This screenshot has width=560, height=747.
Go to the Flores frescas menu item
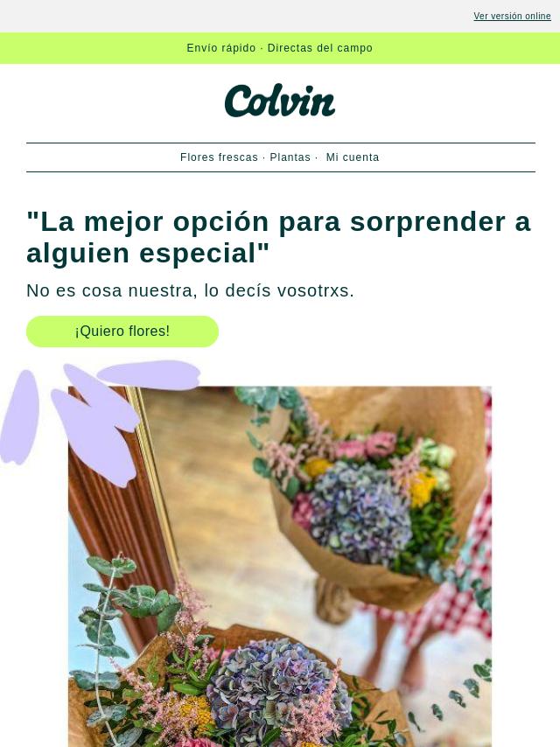click(x=219, y=157)
